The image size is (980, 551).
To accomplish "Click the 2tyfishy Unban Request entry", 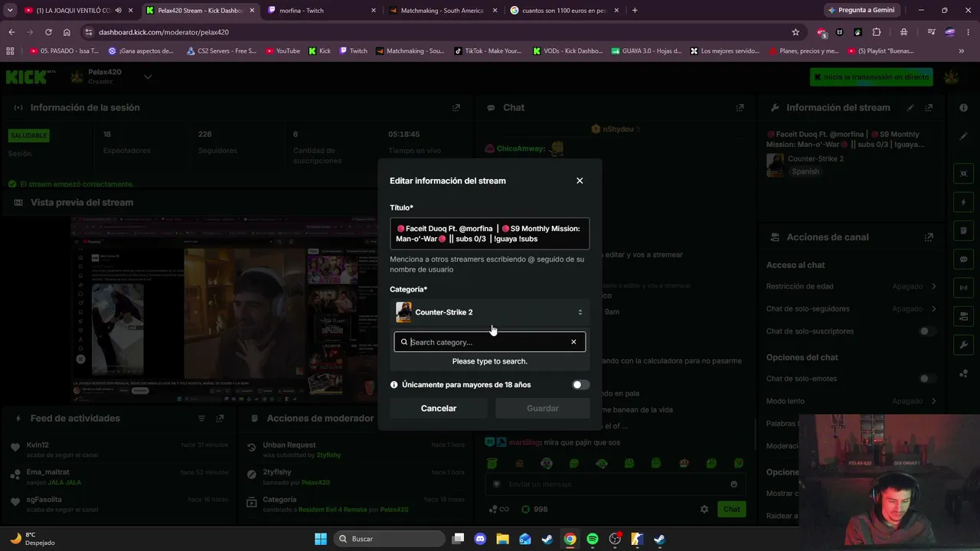I will (358, 450).
